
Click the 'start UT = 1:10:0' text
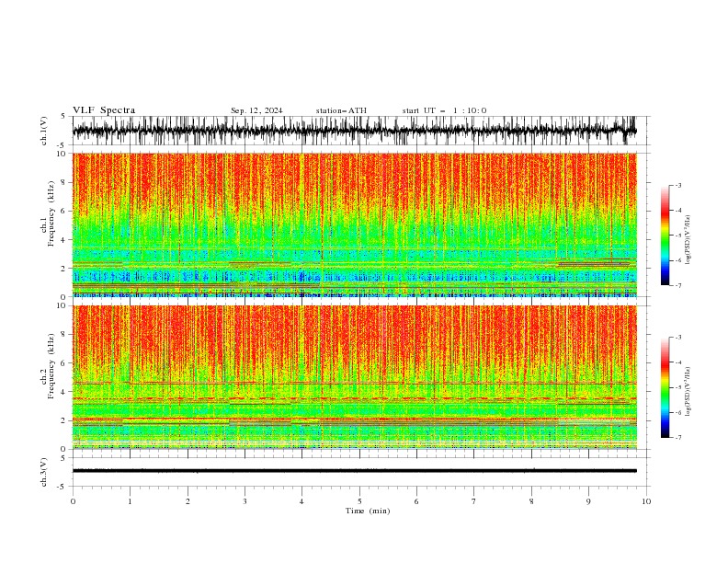click(444, 110)
